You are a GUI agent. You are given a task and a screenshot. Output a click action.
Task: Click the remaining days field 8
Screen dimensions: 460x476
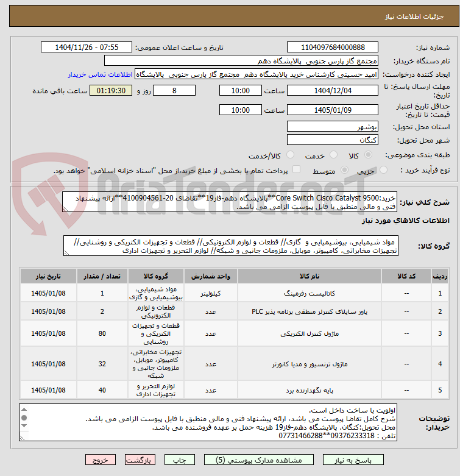(174, 90)
